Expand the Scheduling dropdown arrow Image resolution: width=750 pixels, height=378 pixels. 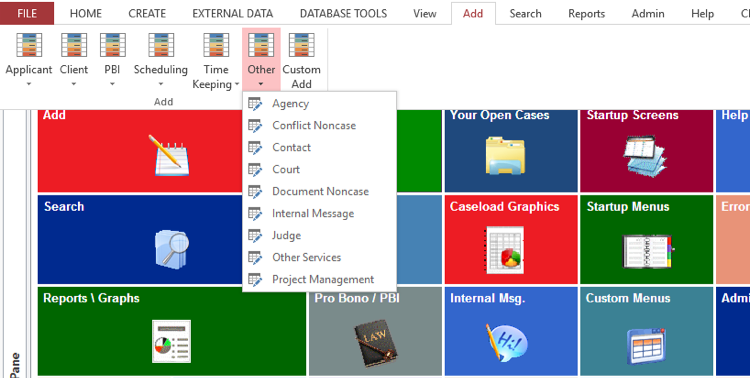click(x=161, y=84)
